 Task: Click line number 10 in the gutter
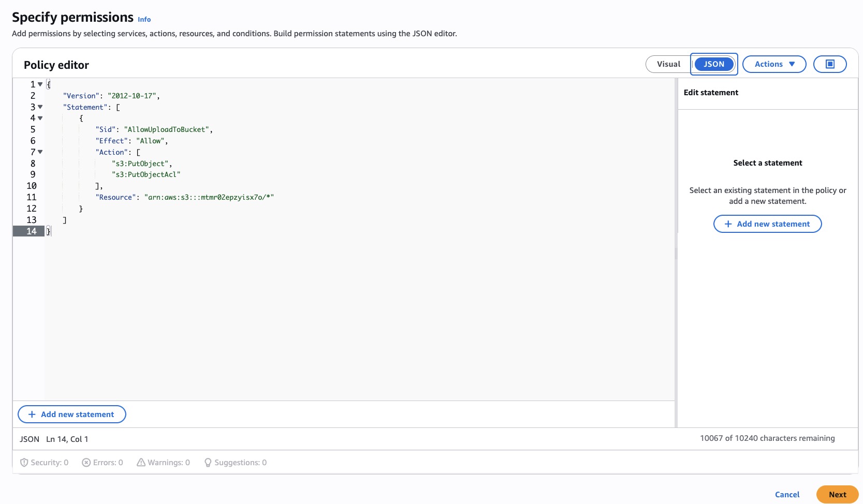(x=32, y=186)
